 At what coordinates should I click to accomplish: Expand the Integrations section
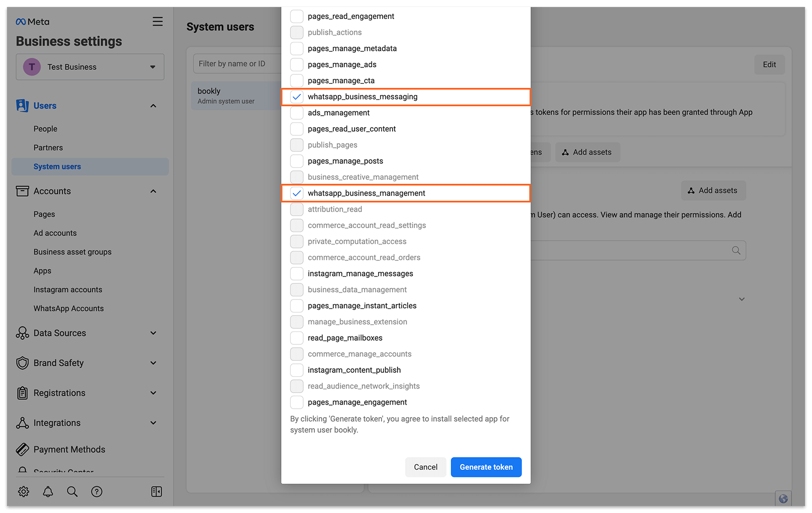pyautogui.click(x=153, y=423)
